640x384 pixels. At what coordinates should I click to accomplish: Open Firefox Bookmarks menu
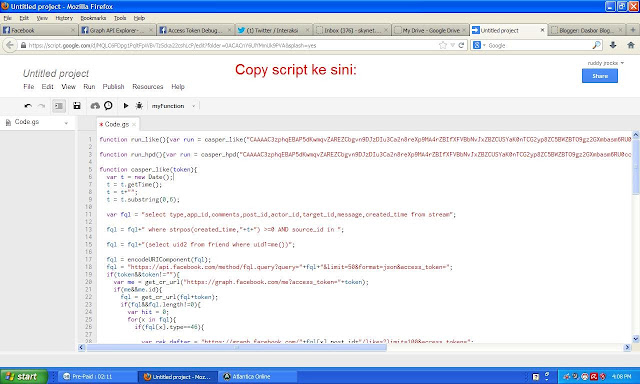(x=93, y=18)
